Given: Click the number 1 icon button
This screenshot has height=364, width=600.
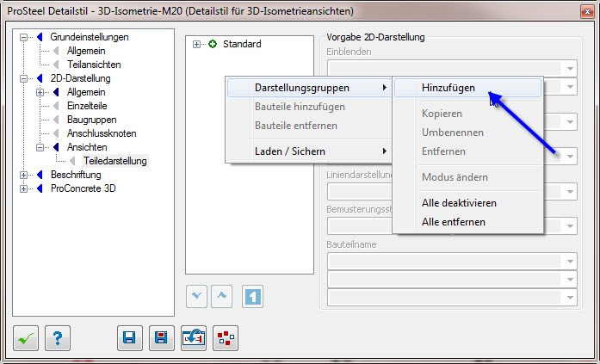Looking at the screenshot, I should click(x=252, y=296).
